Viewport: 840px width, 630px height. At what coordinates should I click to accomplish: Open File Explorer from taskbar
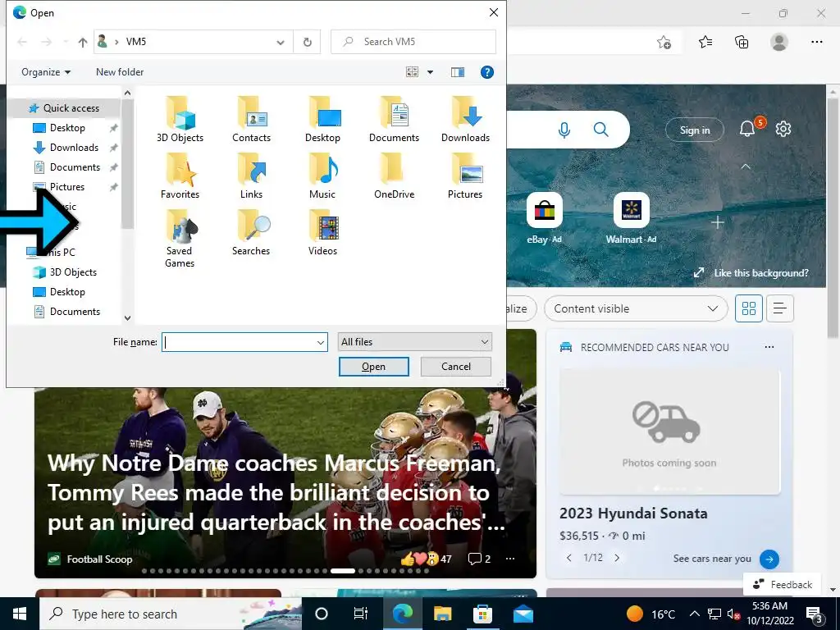click(442, 614)
